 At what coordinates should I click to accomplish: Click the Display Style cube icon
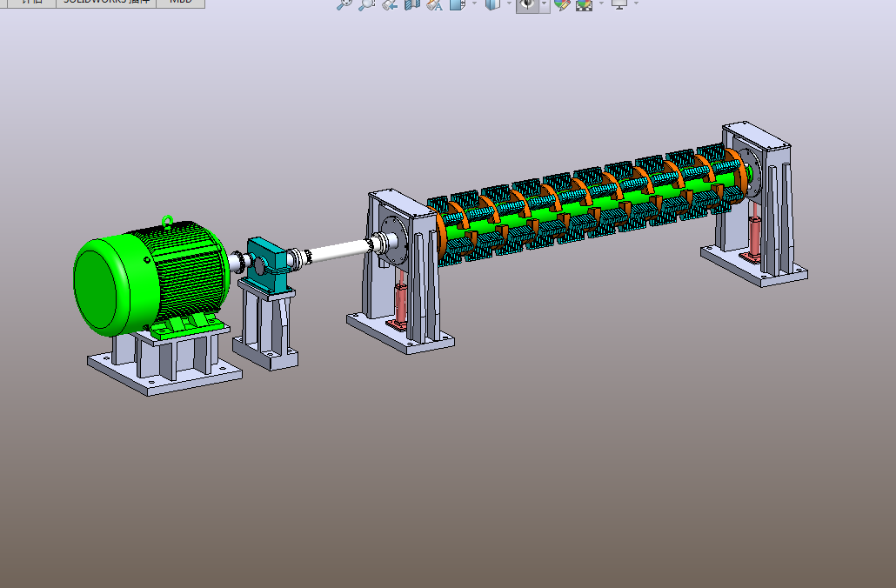492,4
